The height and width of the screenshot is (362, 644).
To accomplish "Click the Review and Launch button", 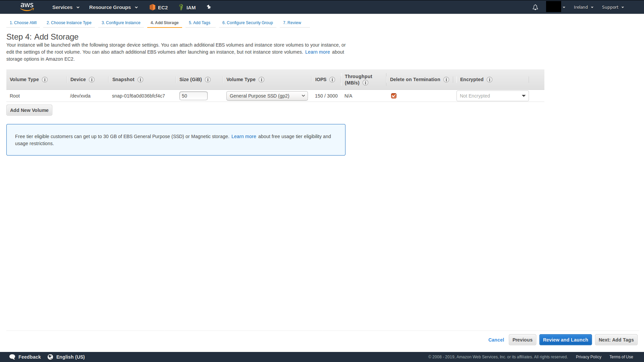I will (x=565, y=340).
